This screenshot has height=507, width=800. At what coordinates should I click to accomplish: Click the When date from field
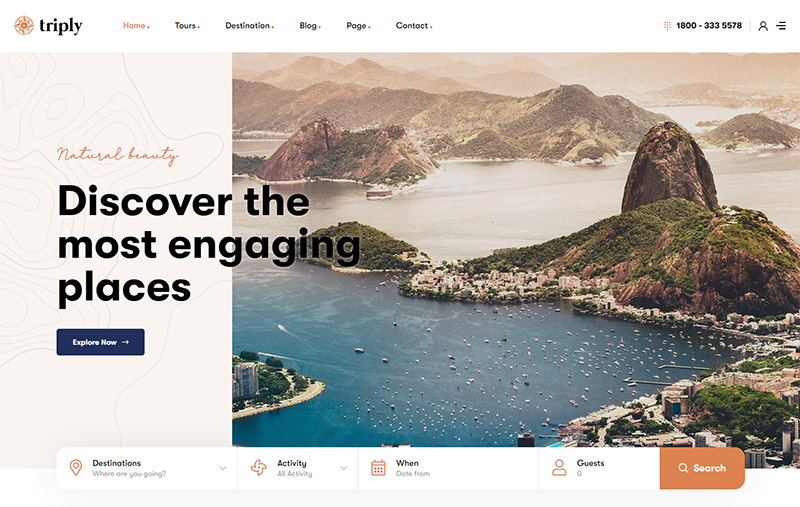point(448,468)
